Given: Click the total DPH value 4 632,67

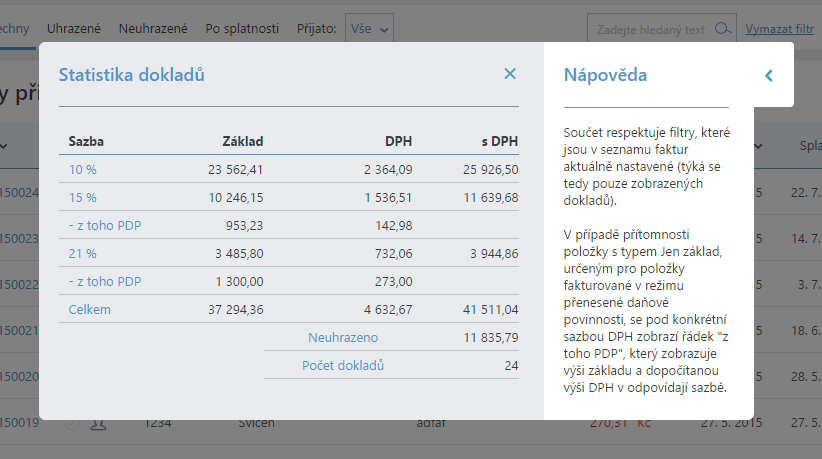Looking at the screenshot, I should (388, 310).
